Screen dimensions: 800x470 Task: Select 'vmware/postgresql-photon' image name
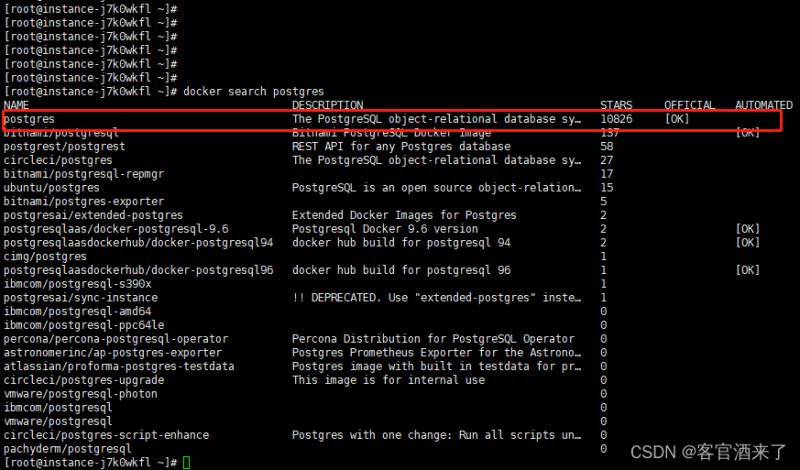pos(81,395)
